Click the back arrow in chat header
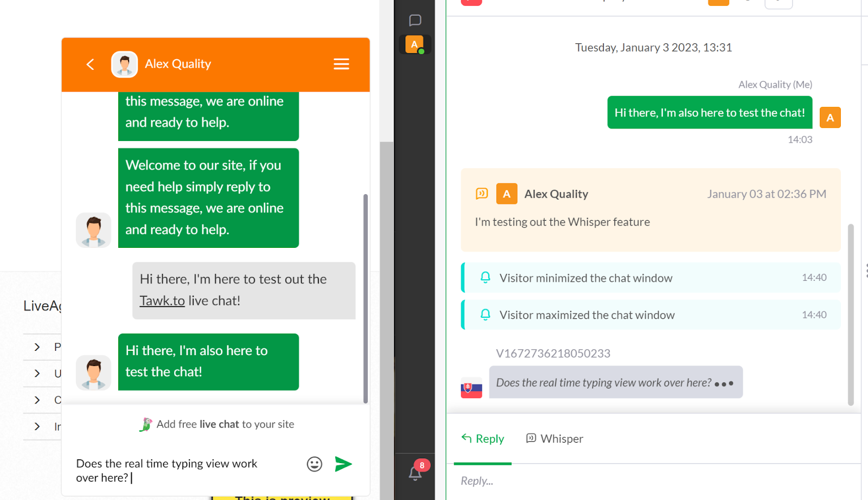 (x=91, y=65)
